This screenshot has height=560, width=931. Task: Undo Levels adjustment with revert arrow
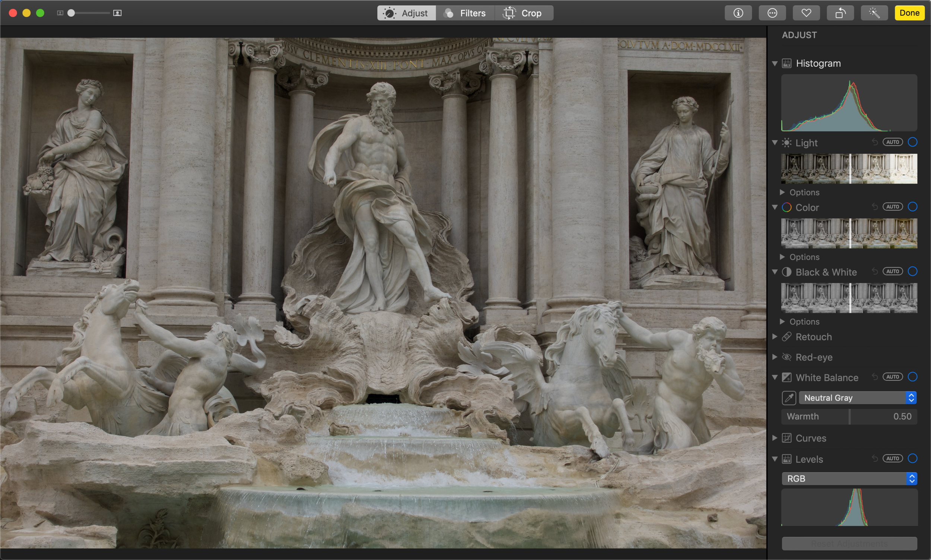tap(875, 458)
